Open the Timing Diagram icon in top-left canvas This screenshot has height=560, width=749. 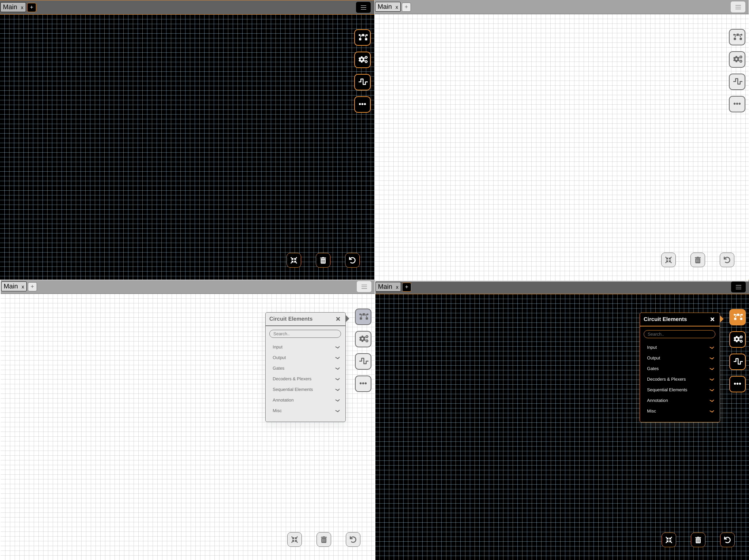[362, 82]
